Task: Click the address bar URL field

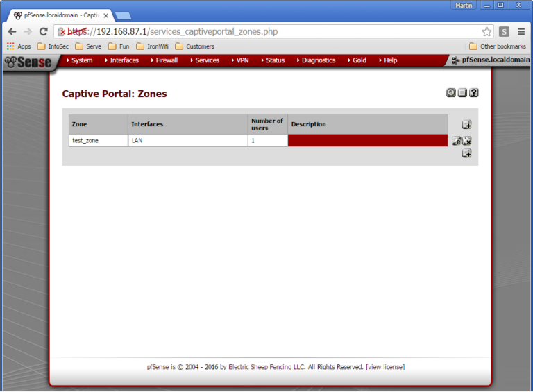Action: coord(278,31)
